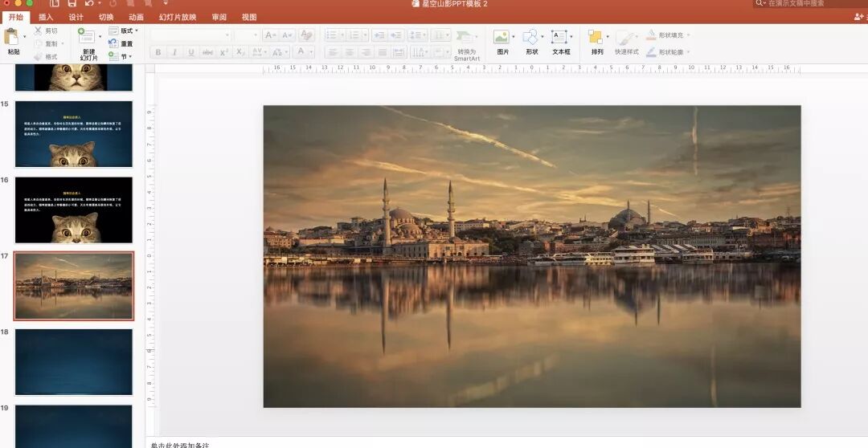Viewport: 868px width, 448px height.
Task: Click Convert to SmartArt button
Action: tap(467, 45)
